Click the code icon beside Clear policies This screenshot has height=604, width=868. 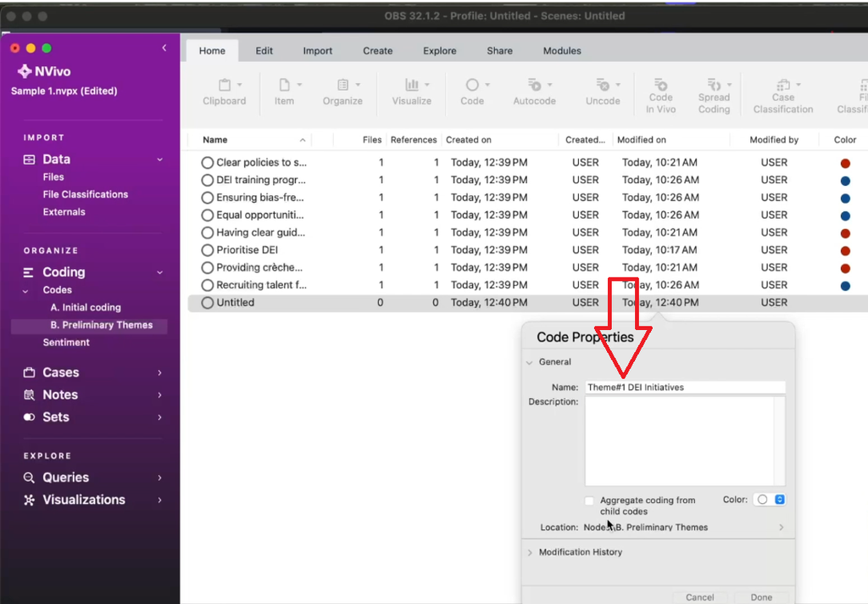click(208, 162)
